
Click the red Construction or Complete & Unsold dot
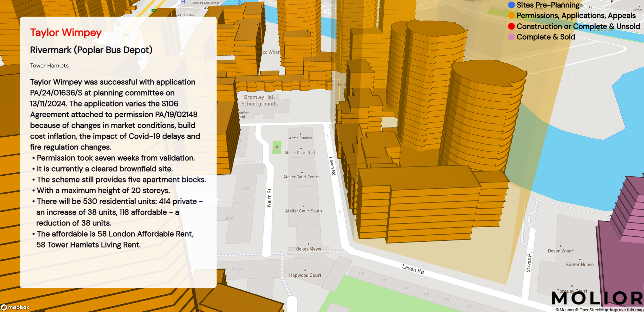tap(511, 26)
